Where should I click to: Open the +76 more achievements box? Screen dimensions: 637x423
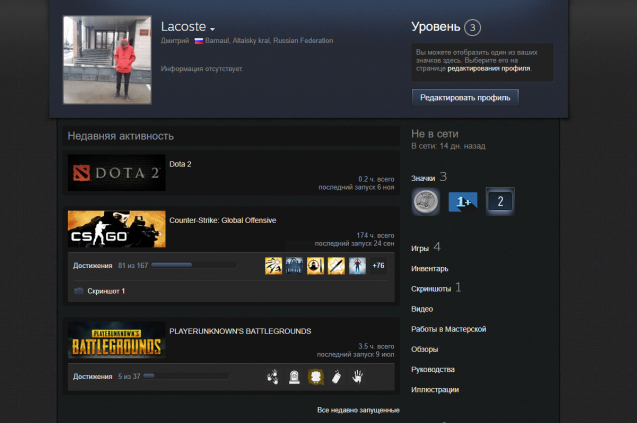coord(377,266)
